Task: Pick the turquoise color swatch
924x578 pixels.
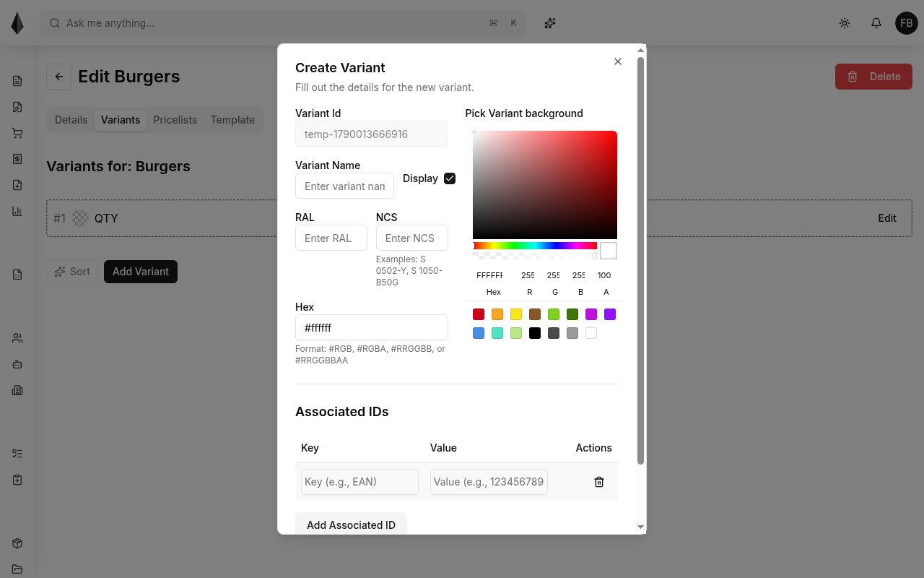Action: [x=497, y=333]
